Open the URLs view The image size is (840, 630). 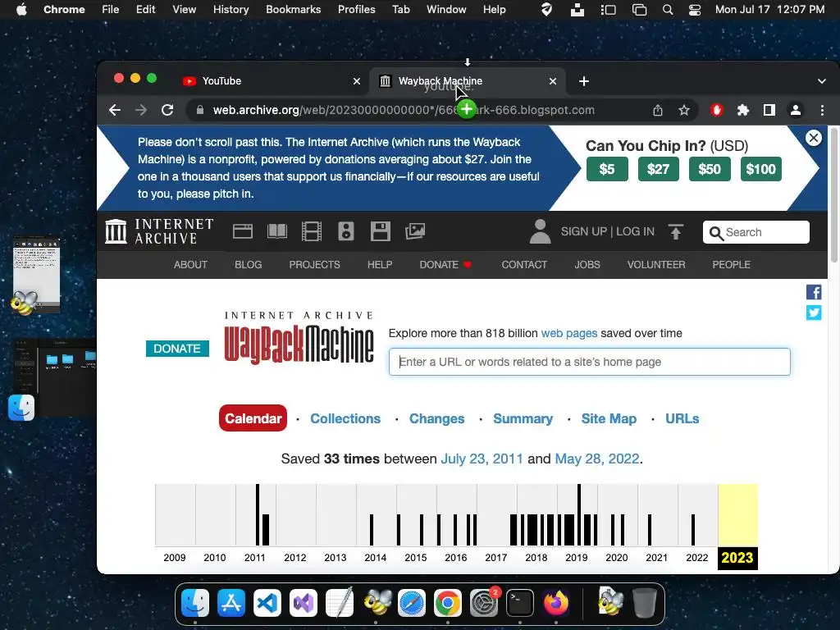point(682,418)
